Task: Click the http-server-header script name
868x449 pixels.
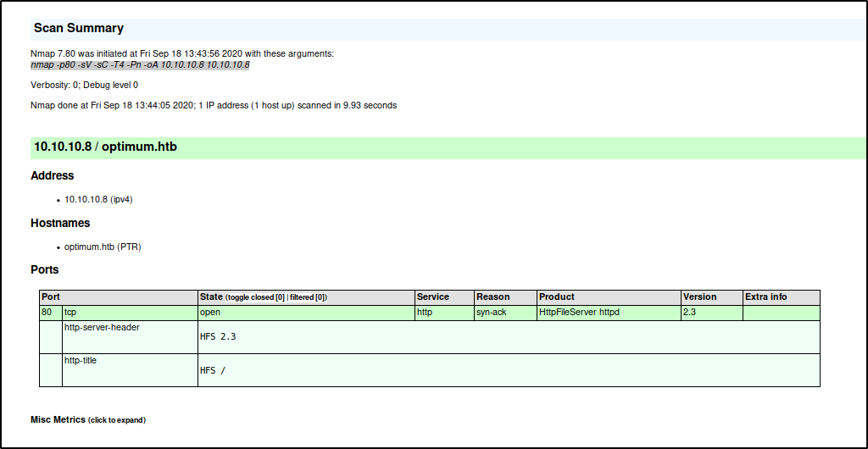Action: (x=102, y=327)
